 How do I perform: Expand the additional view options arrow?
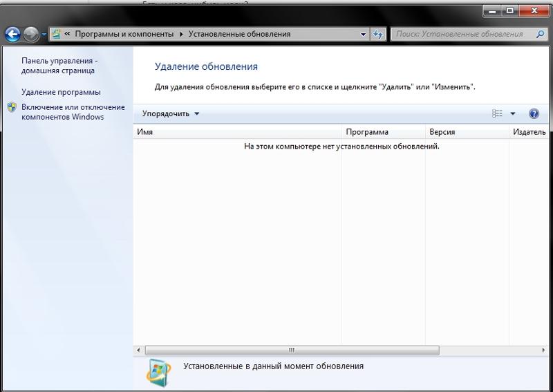[513, 113]
